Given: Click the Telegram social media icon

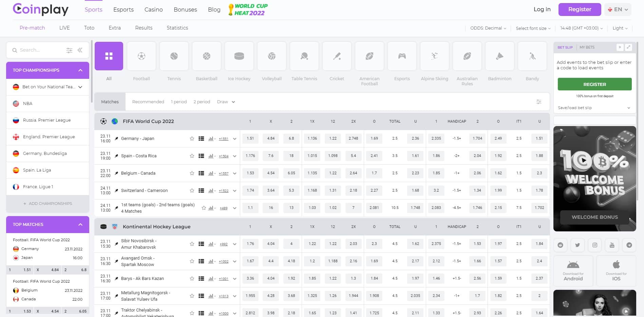Looking at the screenshot, I should coord(629,245).
